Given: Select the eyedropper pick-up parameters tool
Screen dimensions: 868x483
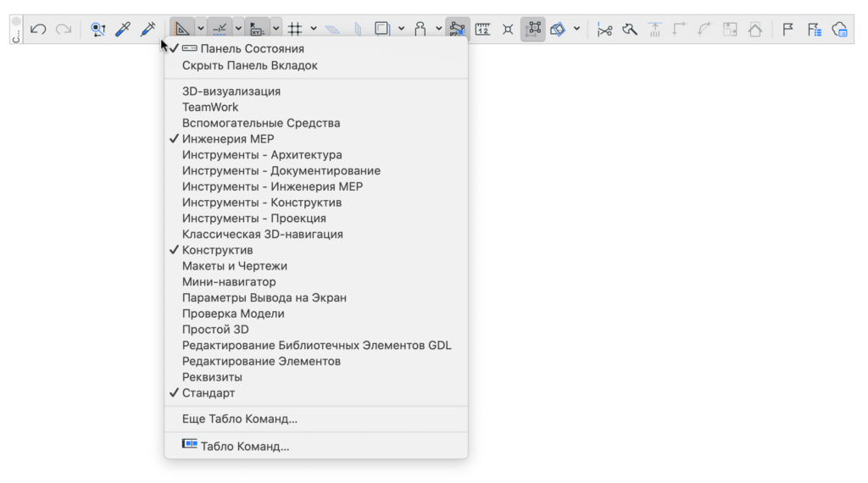Looking at the screenshot, I should coord(123,30).
